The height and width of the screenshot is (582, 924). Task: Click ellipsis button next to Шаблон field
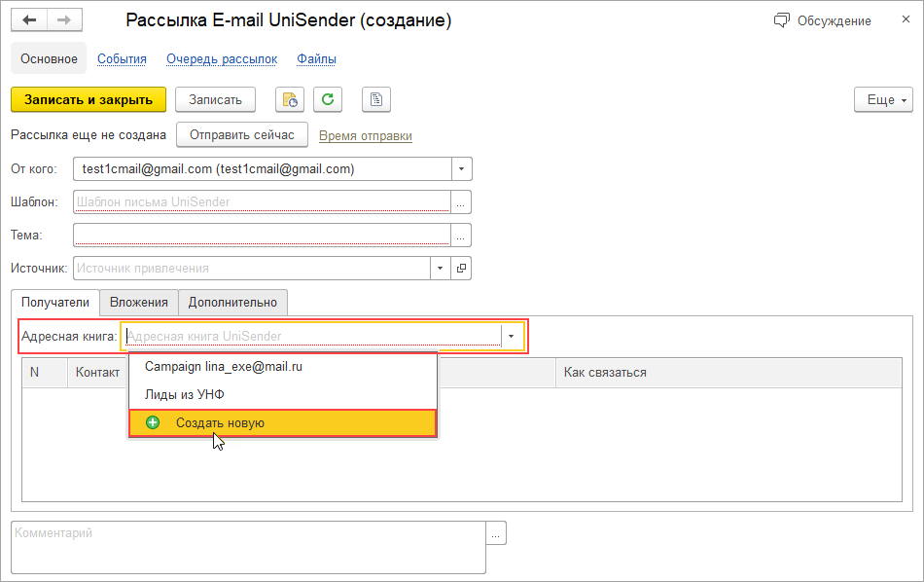pyautogui.click(x=462, y=201)
